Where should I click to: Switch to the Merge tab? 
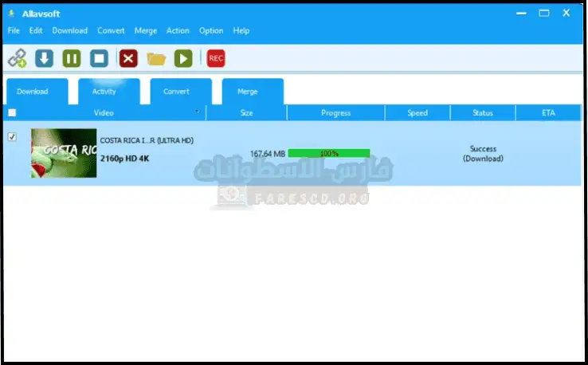pyautogui.click(x=248, y=92)
